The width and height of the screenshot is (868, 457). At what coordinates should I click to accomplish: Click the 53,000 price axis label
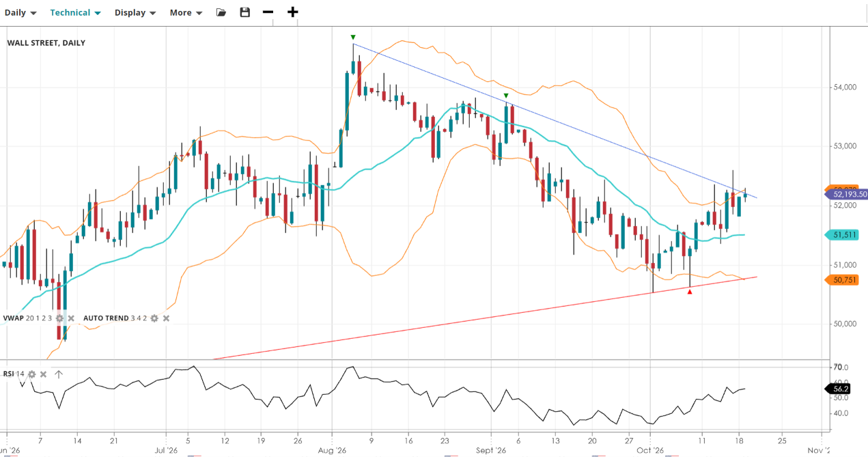(x=845, y=146)
